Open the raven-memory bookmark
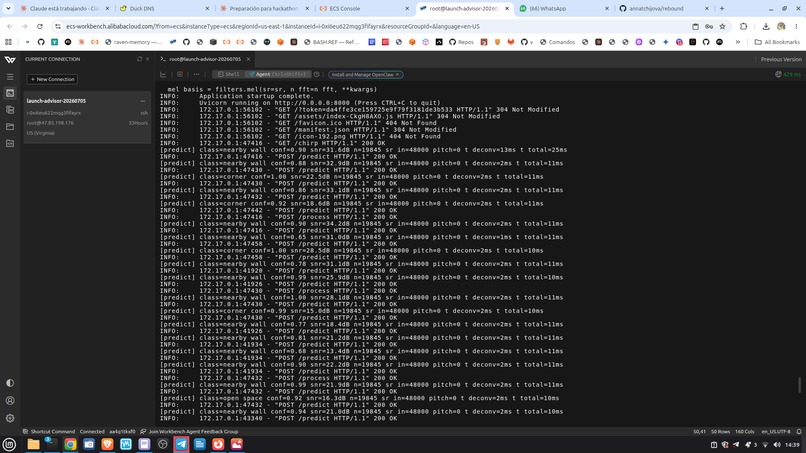 (133, 42)
